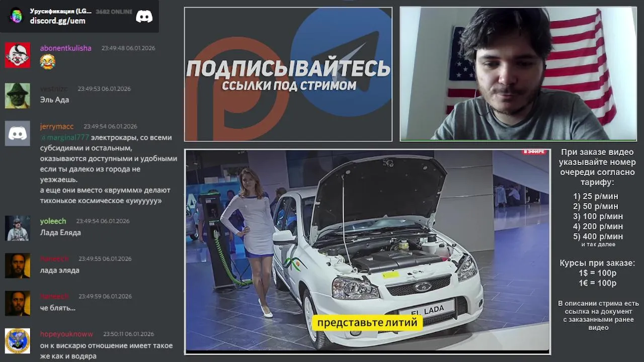Click the 'лада эляда' chat message
Image resolution: width=644 pixels, height=362 pixels.
click(59, 270)
